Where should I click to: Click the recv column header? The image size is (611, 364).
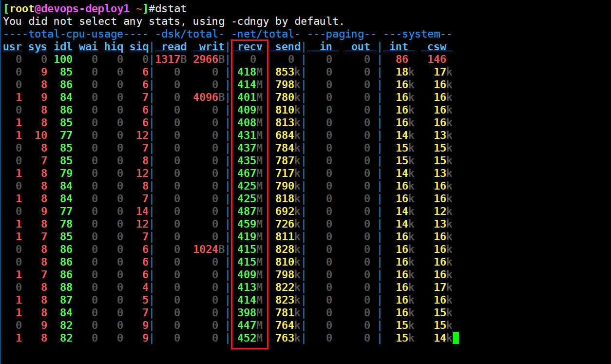tap(250, 47)
